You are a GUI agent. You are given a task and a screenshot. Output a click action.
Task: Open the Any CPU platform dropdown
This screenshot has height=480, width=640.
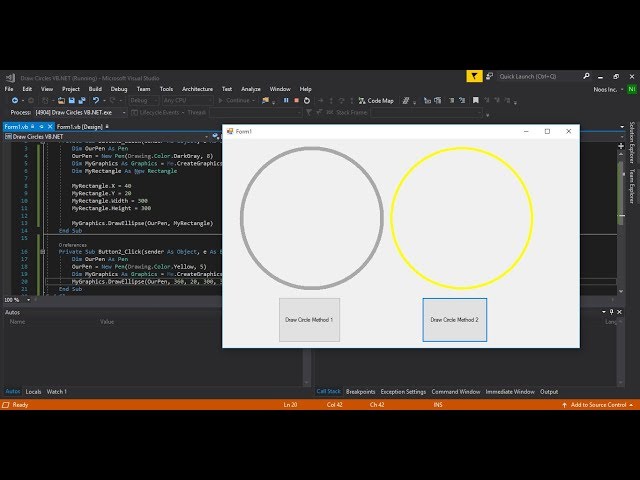(187, 100)
